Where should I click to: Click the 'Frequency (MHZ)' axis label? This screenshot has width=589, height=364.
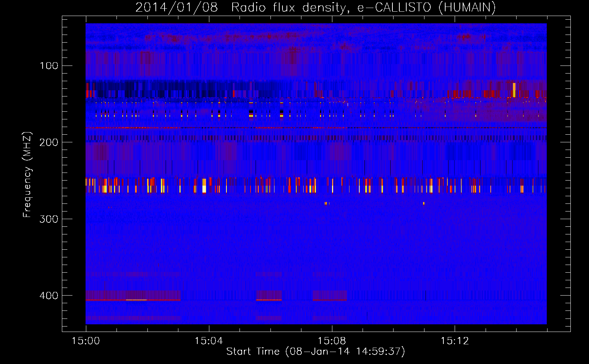tap(27, 175)
